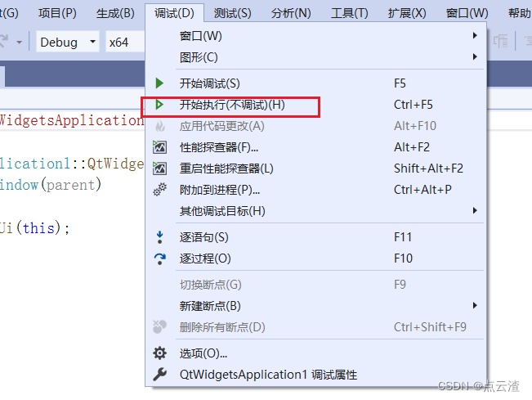532x400 pixels.
Task: Open the 测试(S) menu
Action: 233,13
